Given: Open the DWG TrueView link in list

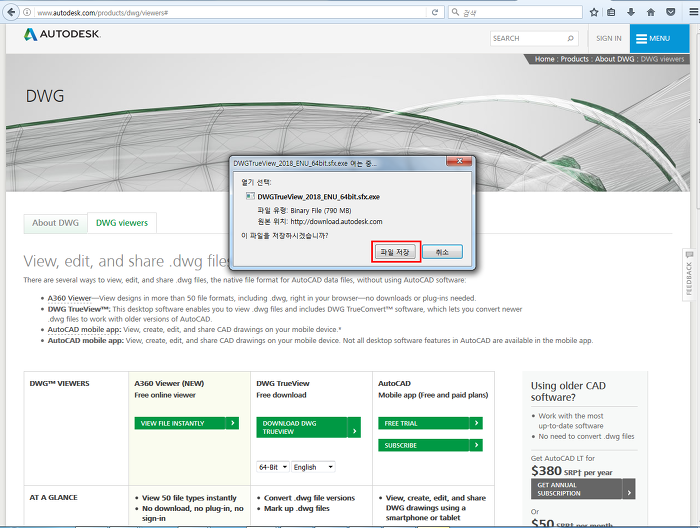Looking at the screenshot, I should pyautogui.click(x=78, y=309).
